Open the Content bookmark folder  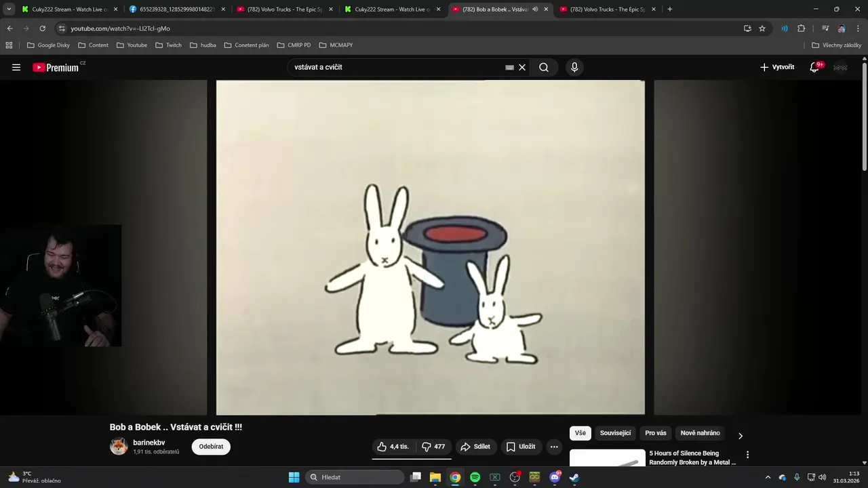(93, 45)
